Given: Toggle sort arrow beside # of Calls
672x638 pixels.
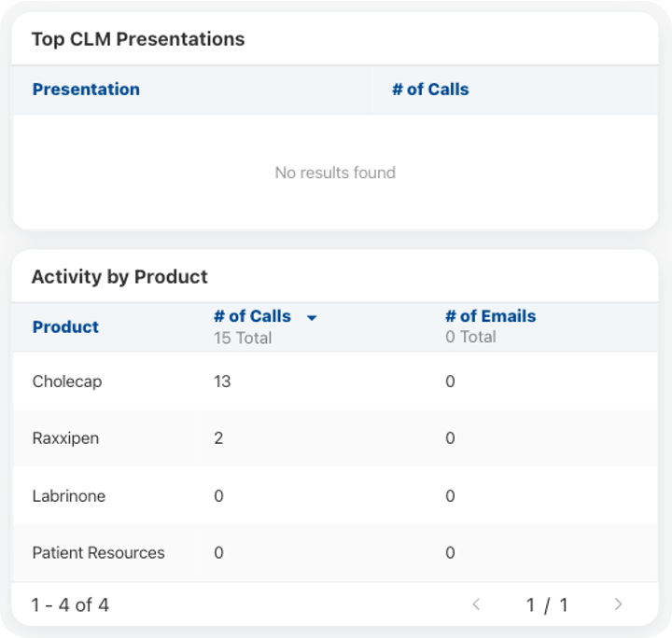Looking at the screenshot, I should click(x=312, y=318).
